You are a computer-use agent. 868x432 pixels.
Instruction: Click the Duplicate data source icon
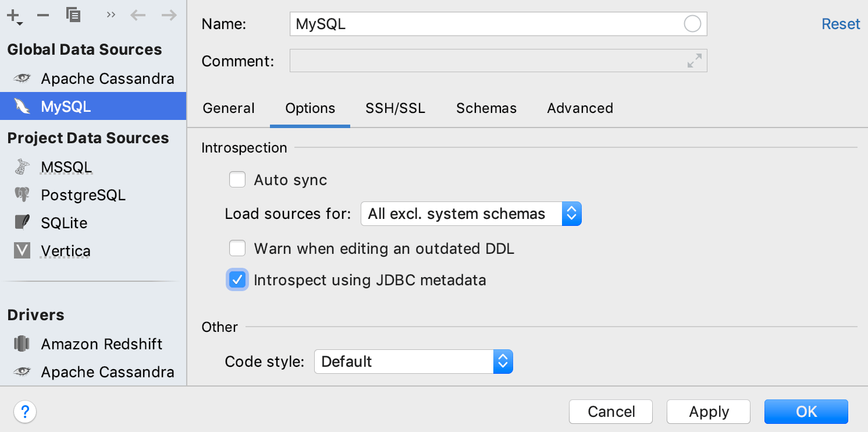point(73,15)
